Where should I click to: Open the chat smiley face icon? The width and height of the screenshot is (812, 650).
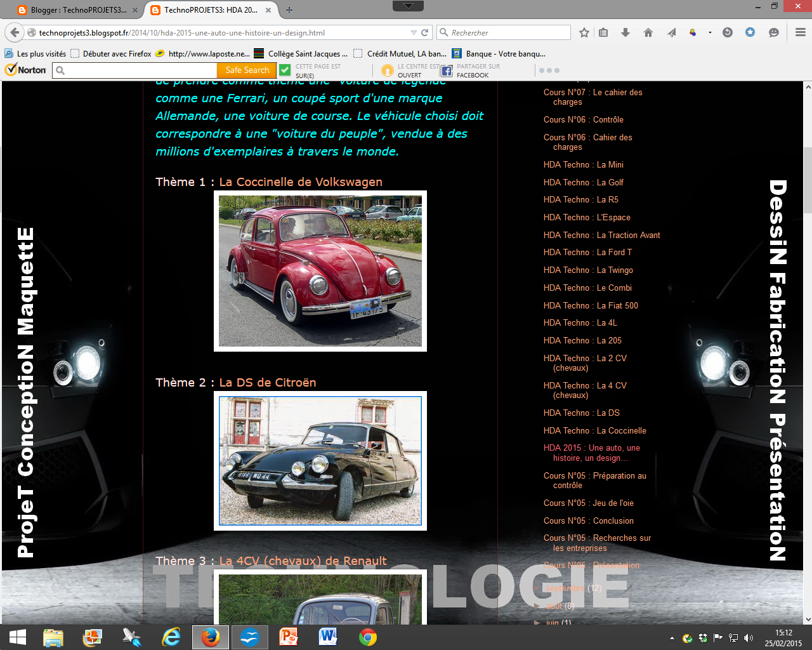click(x=773, y=32)
